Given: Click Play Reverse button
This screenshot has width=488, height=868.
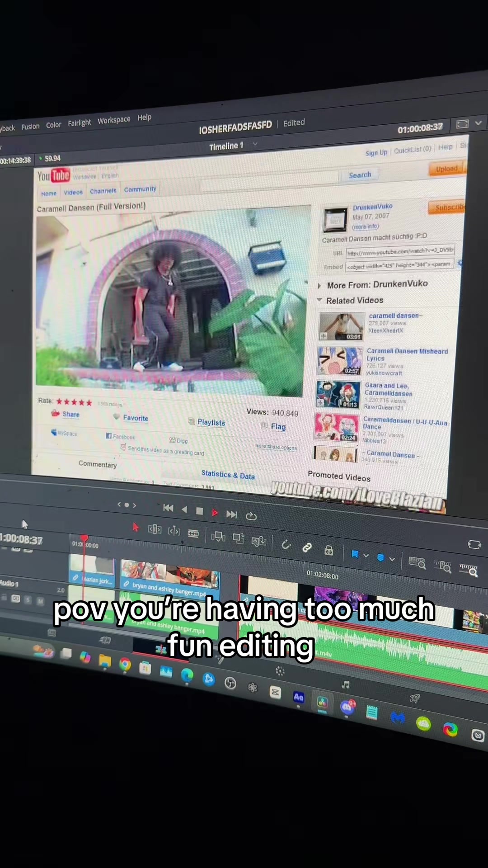Looking at the screenshot, I should click(x=184, y=509).
